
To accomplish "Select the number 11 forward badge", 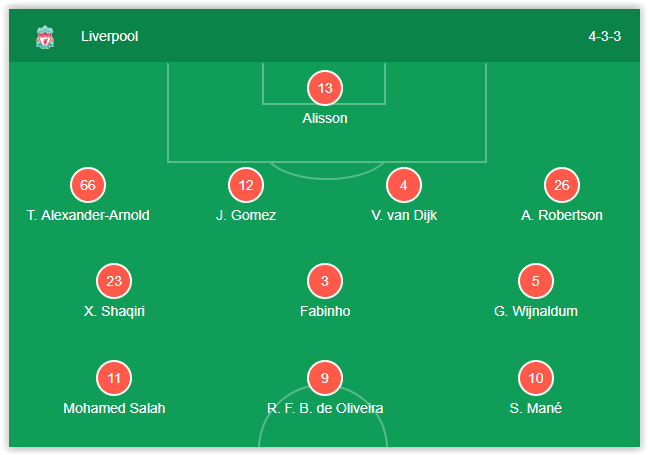I will 114,378.
